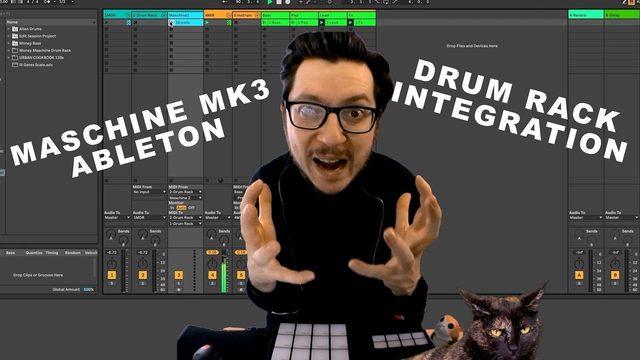
Task: Expand the URBAN COOKBOOK 128s folder
Action: click(x=9, y=58)
